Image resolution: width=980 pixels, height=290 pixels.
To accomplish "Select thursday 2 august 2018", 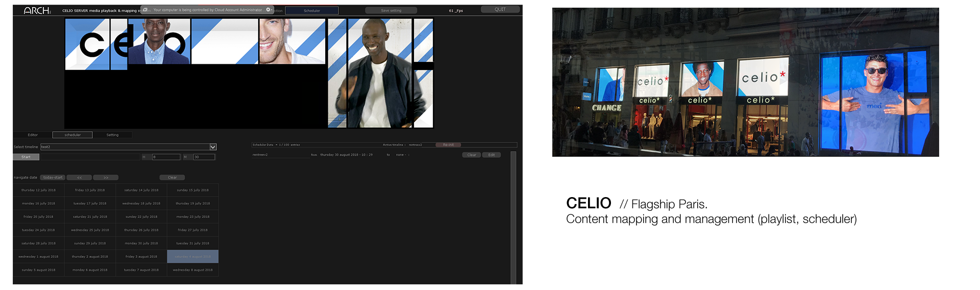I will click(x=90, y=256).
